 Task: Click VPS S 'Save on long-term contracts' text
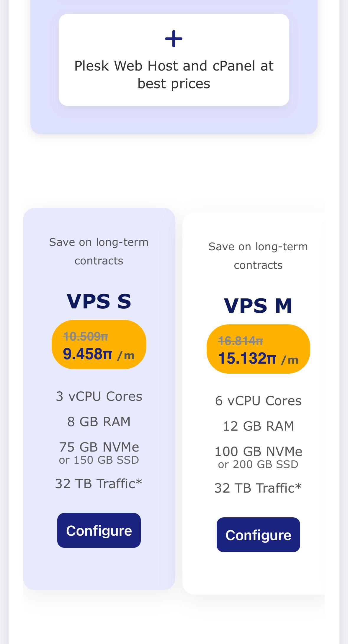[99, 251]
